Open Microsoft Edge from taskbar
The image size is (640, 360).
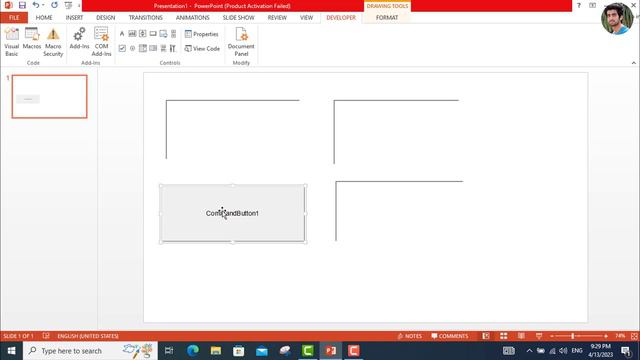[x=193, y=351]
